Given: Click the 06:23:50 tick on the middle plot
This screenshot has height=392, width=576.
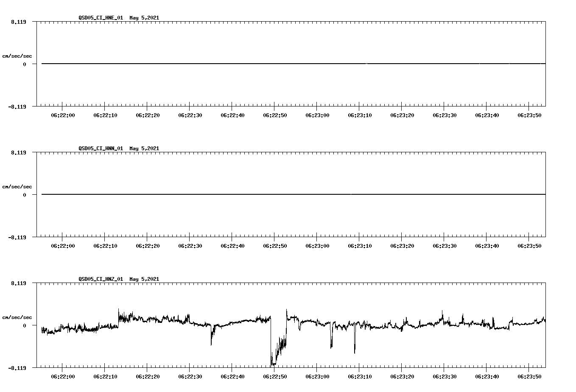Looking at the screenshot, I should [529, 246].
